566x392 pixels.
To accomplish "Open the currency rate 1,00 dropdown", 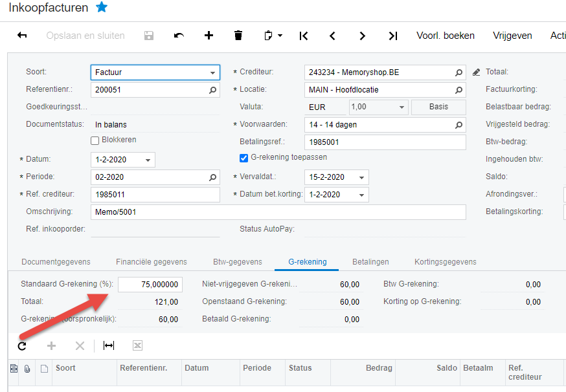I will (402, 107).
